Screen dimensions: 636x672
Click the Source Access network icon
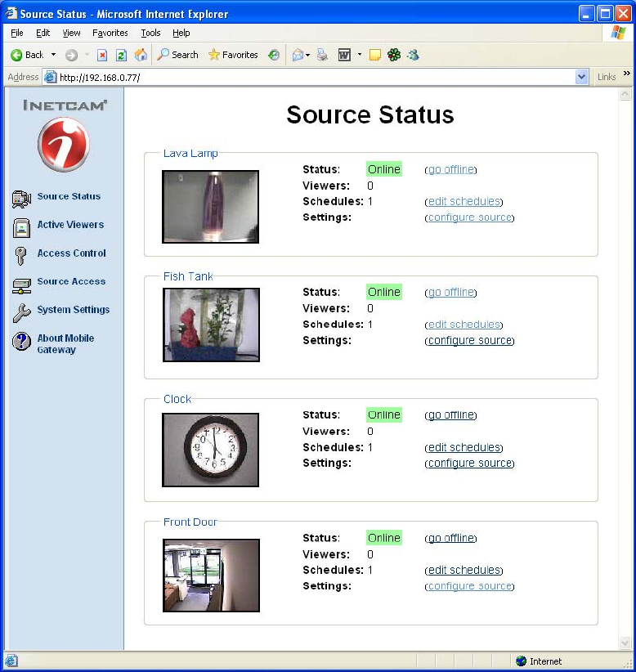[21, 284]
